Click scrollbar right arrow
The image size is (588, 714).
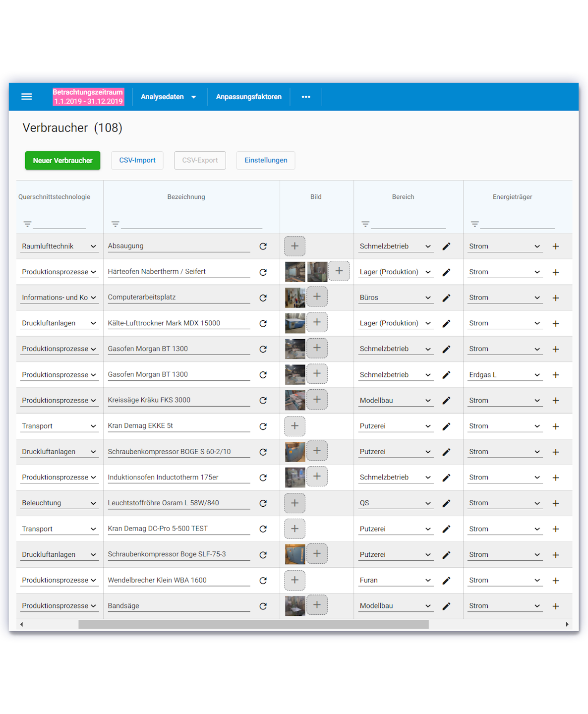pos(567,624)
